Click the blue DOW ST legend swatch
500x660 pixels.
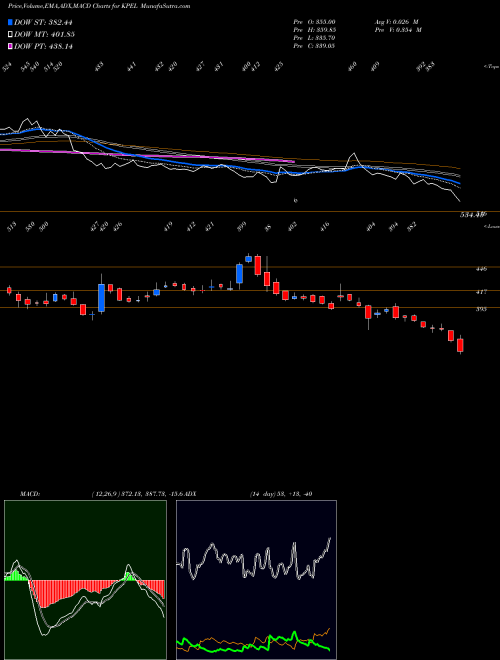point(10,22)
